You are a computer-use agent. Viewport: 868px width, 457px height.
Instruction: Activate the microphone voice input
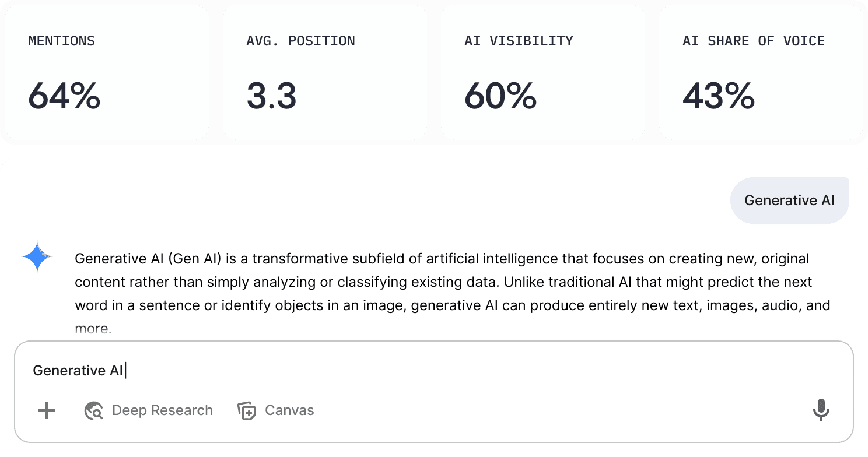(x=821, y=410)
